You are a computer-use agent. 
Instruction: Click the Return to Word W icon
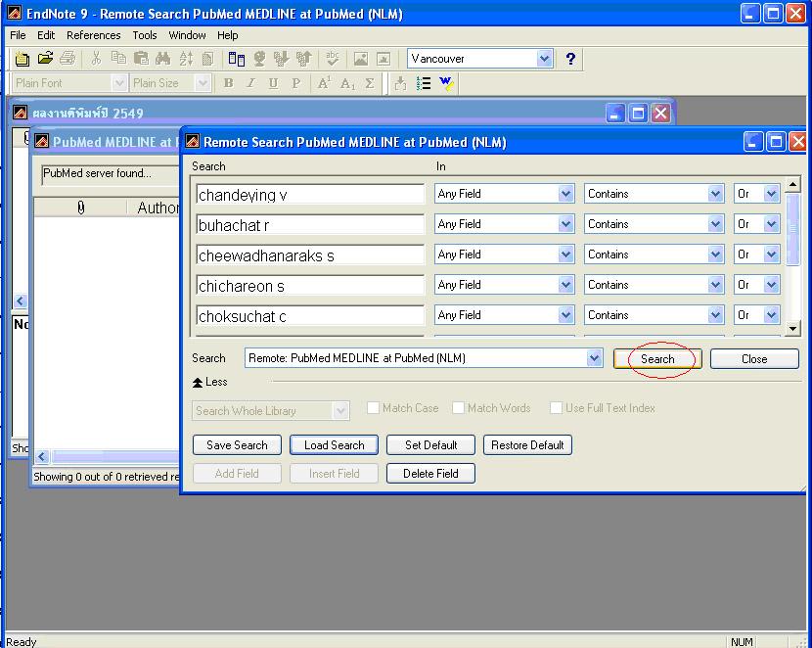(446, 83)
